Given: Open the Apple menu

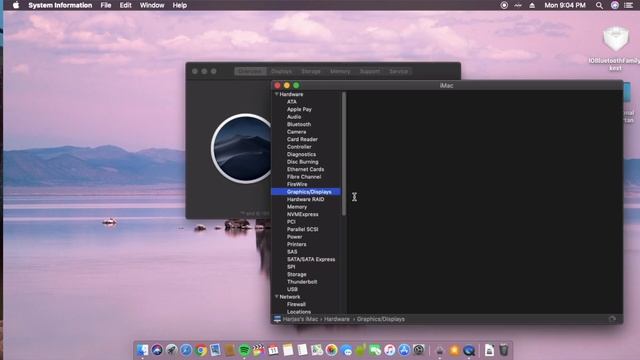Looking at the screenshot, I should [16, 5].
